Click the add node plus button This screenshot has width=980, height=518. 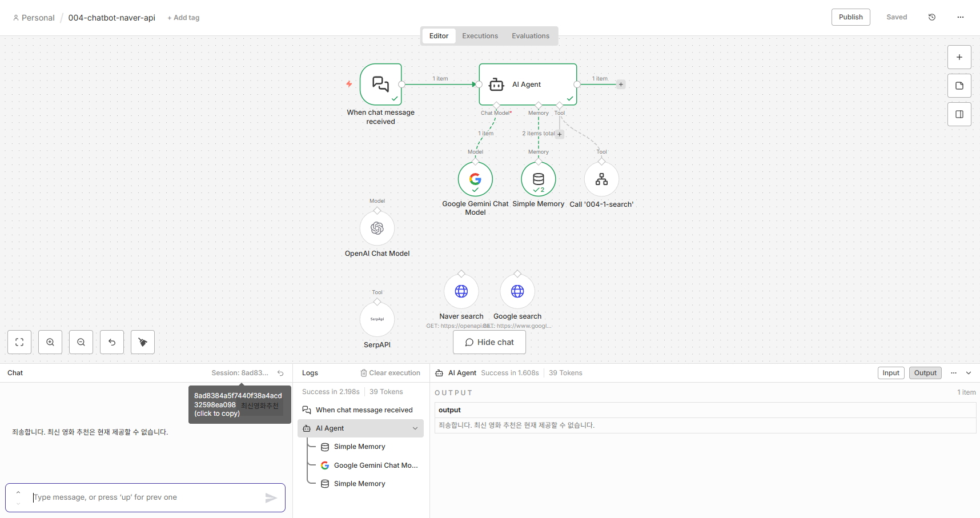coord(959,57)
